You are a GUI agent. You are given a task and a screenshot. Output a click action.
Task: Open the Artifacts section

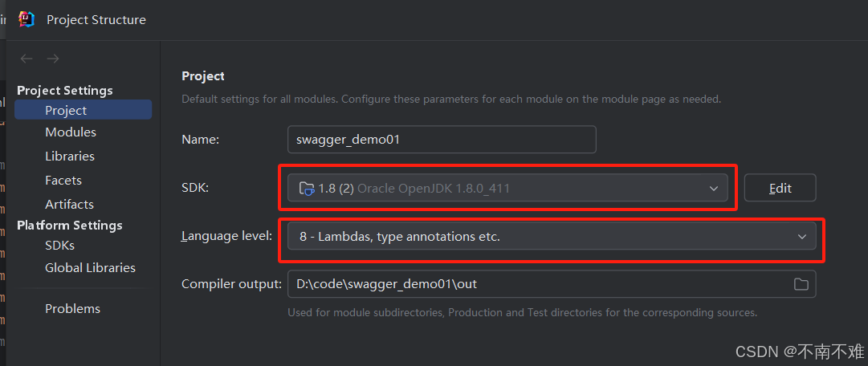(69, 205)
